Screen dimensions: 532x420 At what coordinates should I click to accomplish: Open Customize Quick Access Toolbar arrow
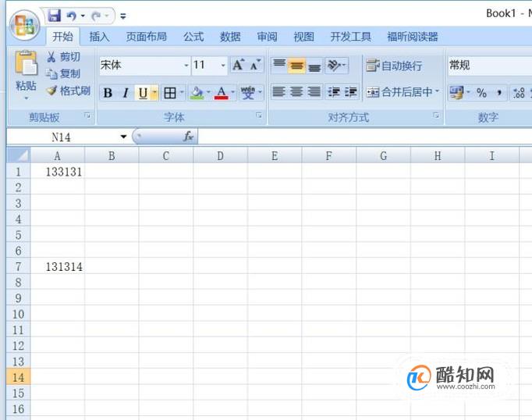pos(123,16)
